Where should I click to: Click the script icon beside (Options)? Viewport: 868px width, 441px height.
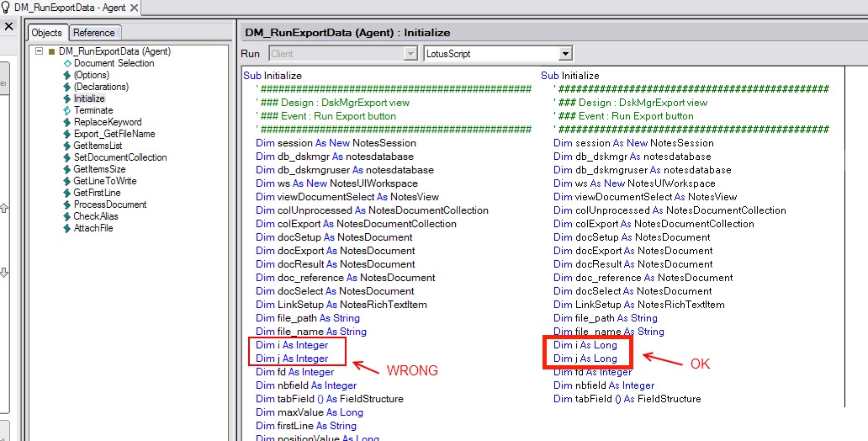[x=67, y=75]
